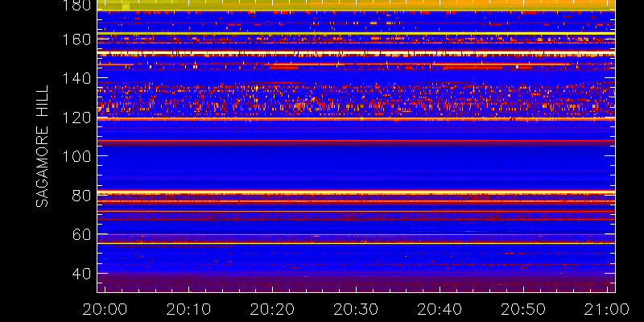The width and height of the screenshot is (644, 322).
Task: Click the 20:20 time axis label
Action: pyautogui.click(x=272, y=309)
